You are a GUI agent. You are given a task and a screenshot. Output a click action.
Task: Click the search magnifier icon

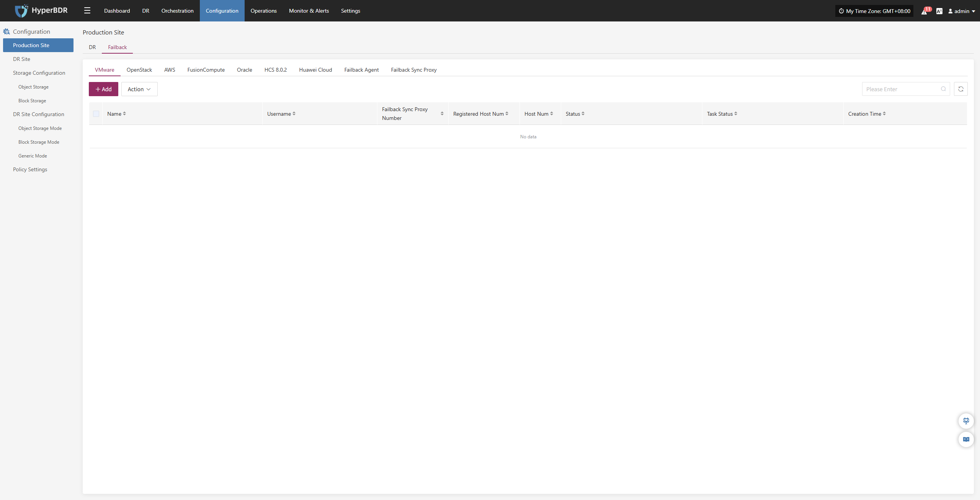943,89
